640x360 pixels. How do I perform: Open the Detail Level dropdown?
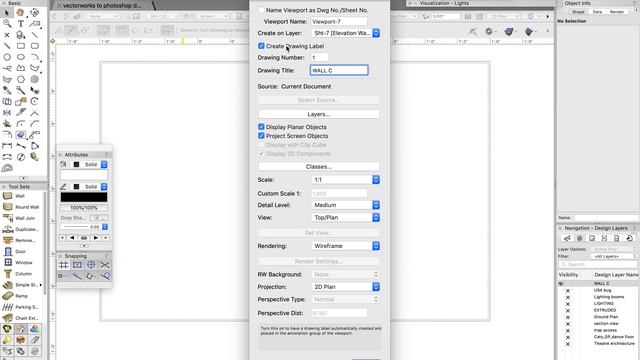tap(345, 205)
